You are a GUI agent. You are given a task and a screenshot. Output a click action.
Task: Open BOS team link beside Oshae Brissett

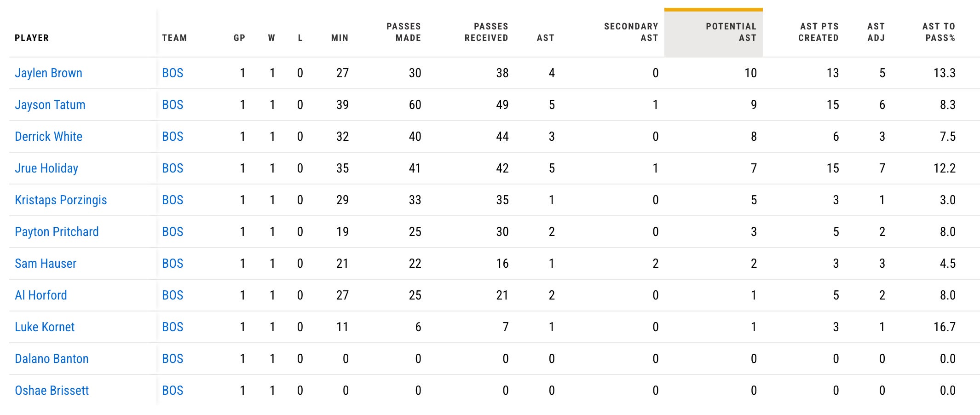[173, 391]
